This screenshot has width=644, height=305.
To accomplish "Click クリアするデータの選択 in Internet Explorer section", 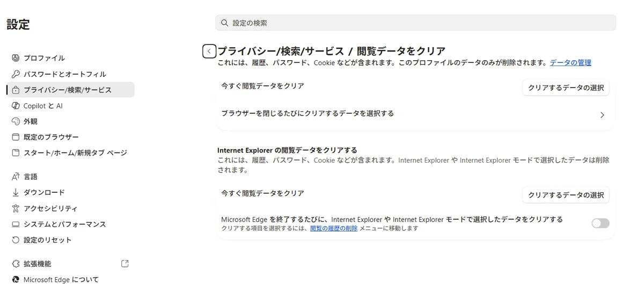I will point(566,195).
